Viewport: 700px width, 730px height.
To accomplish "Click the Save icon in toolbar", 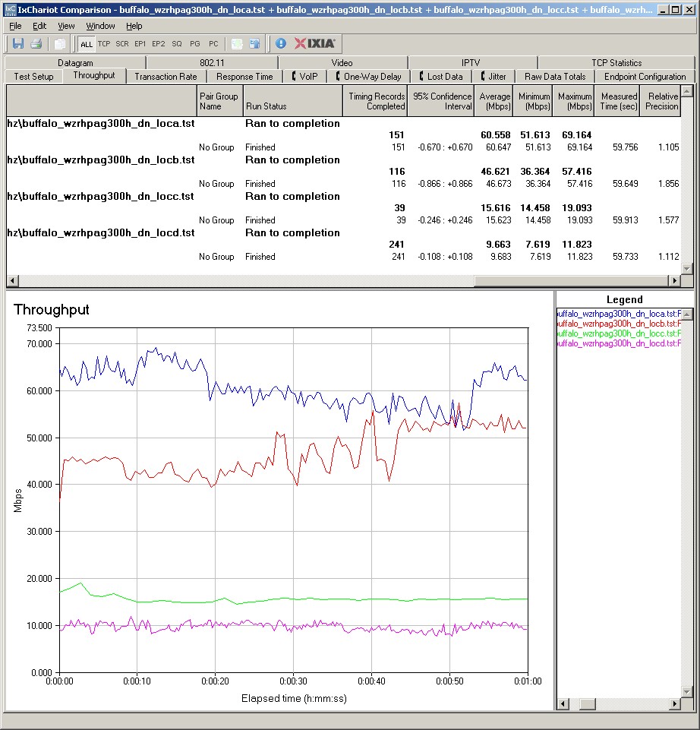I will [18, 44].
